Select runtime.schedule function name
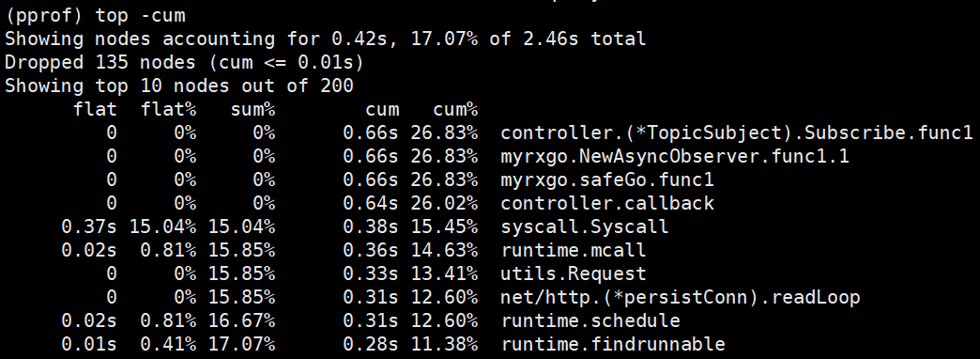 pyautogui.click(x=590, y=320)
